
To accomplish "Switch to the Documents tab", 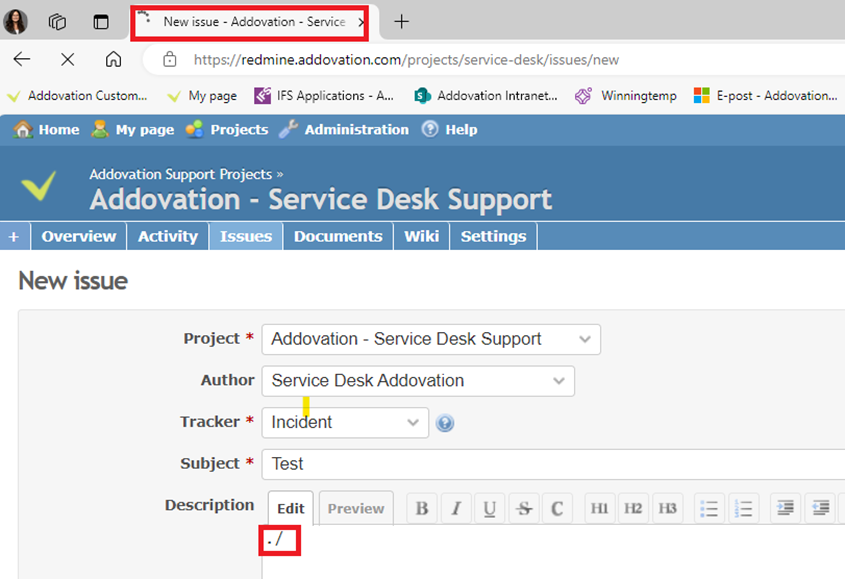I will [338, 236].
